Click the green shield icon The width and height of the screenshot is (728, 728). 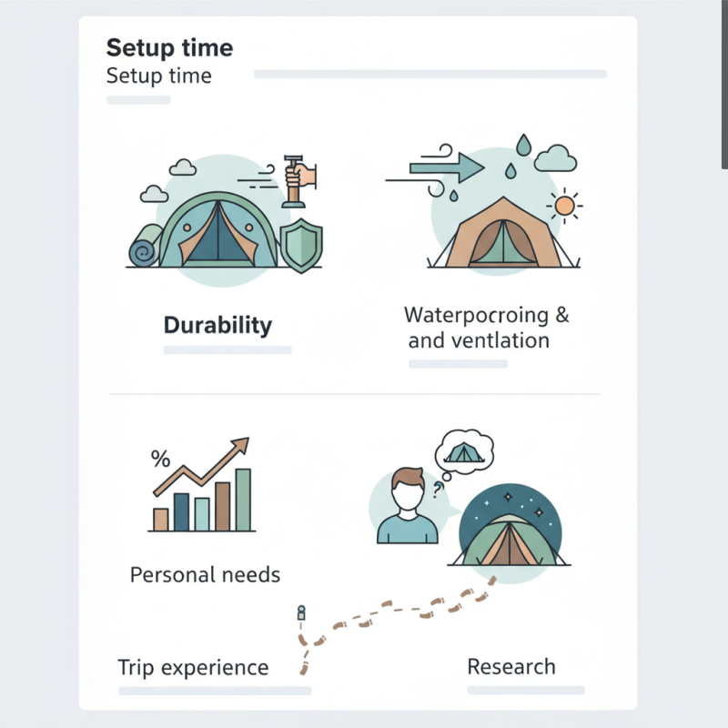click(x=302, y=246)
